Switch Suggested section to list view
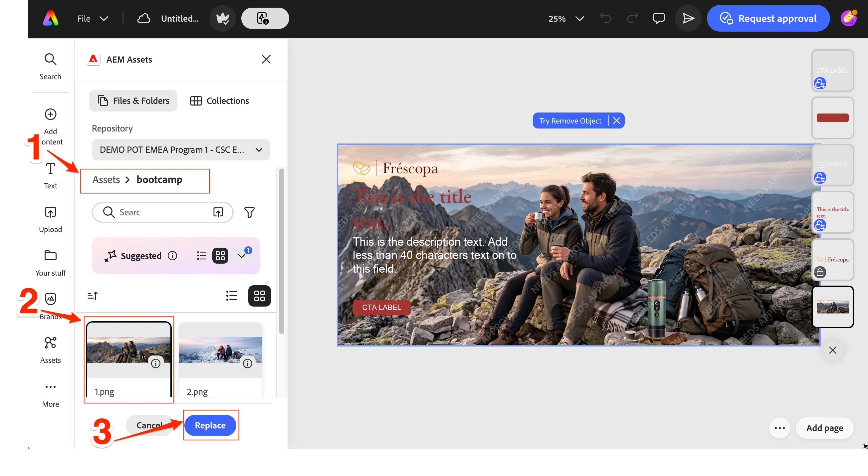This screenshot has height=476, width=868. tap(201, 256)
